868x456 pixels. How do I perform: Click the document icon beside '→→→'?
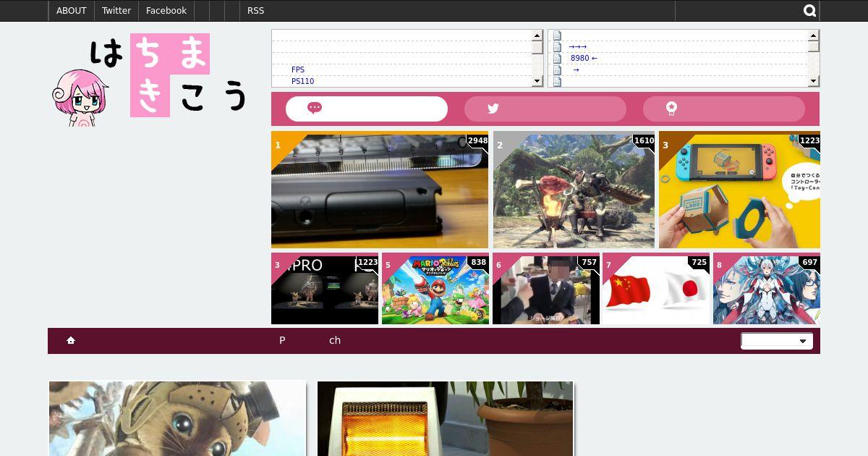point(557,46)
